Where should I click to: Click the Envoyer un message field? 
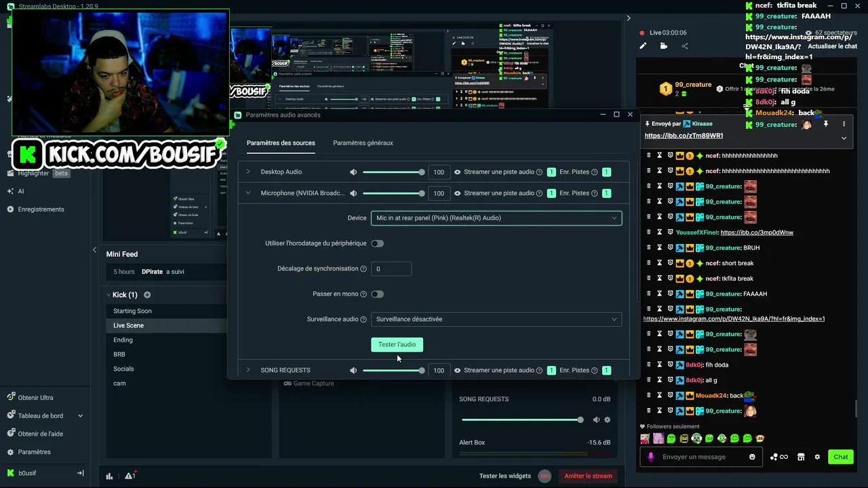tap(702, 457)
